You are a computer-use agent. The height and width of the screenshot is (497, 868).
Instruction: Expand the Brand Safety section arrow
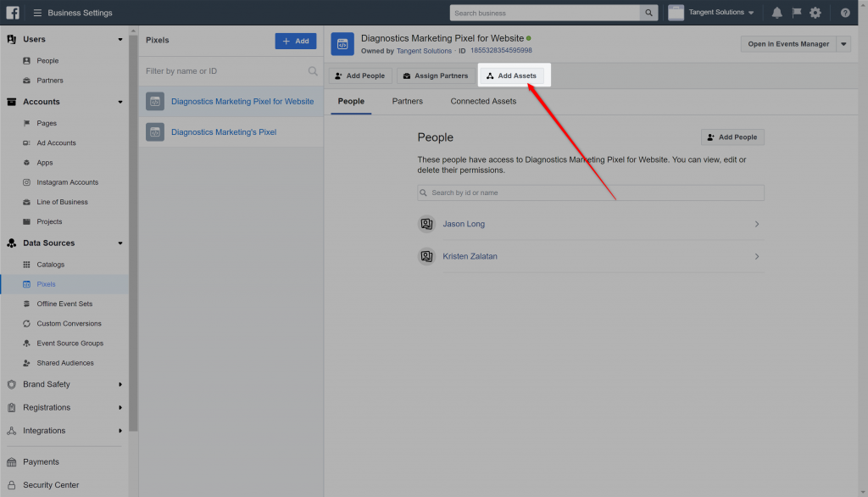point(120,384)
